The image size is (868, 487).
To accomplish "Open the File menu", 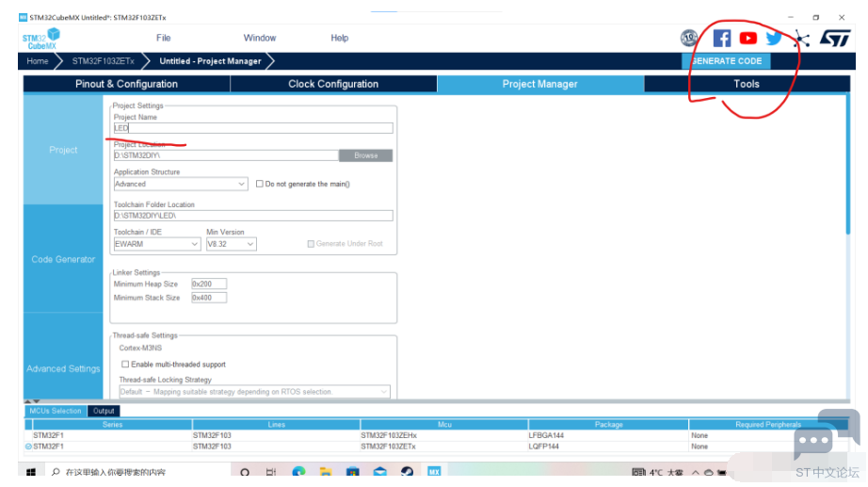I will tap(163, 38).
